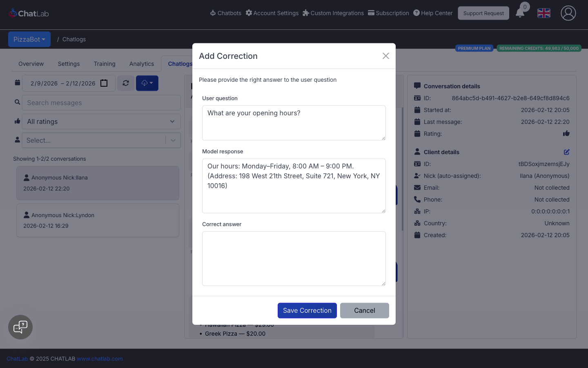Expand the PizzaBot chatbot dropdown
The height and width of the screenshot is (368, 588).
coord(29,39)
